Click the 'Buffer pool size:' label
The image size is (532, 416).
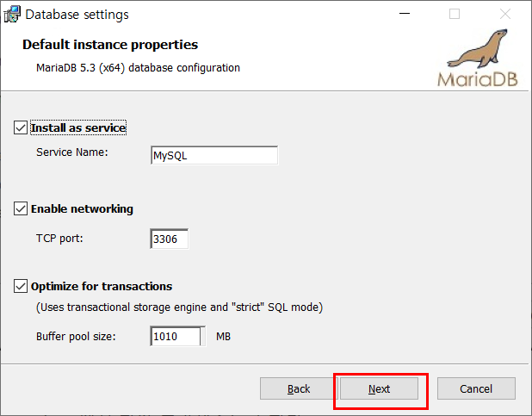(x=76, y=337)
